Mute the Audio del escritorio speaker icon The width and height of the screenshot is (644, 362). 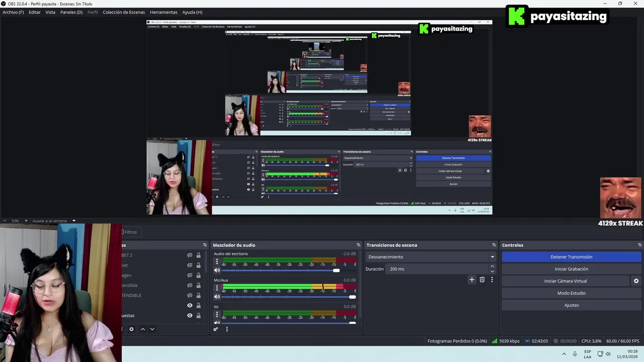click(x=217, y=270)
